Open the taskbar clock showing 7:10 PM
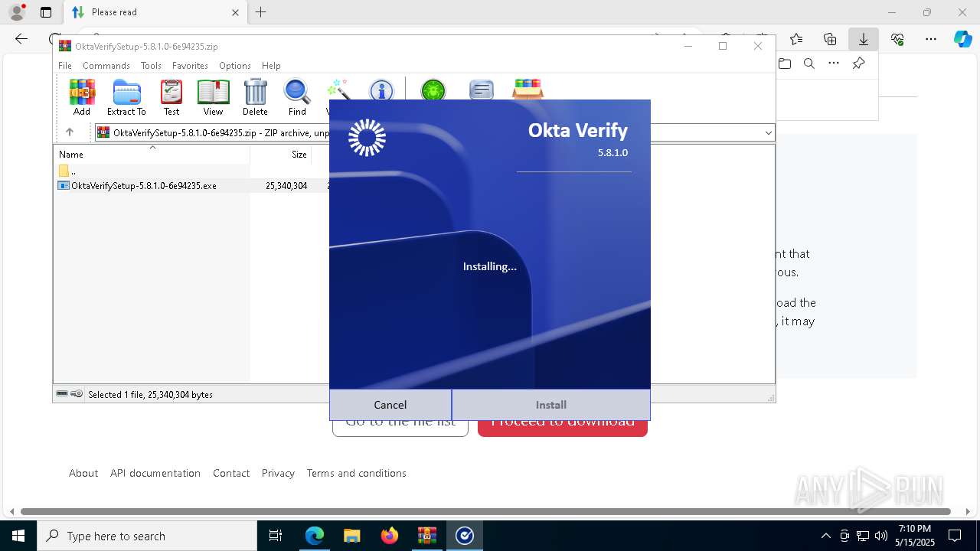Screen dimensions: 980x551 (915, 536)
